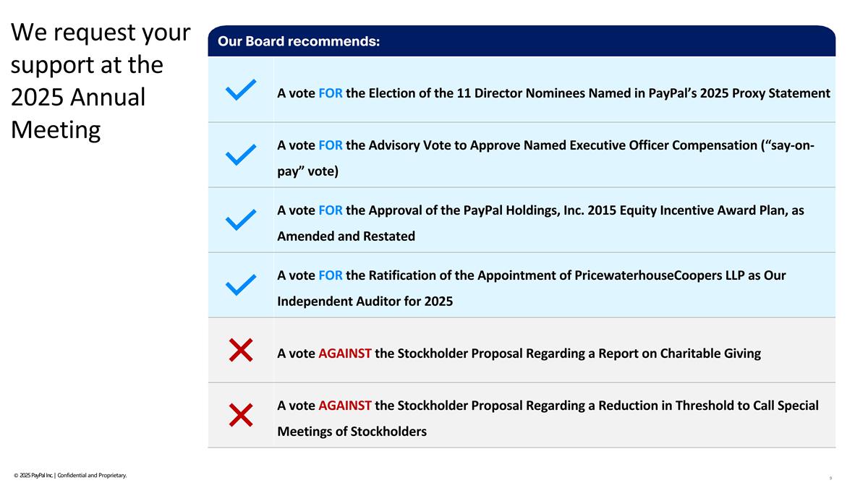
Task: Click the checkmark beside Equity Incentive Award Plan
Action: click(x=240, y=220)
